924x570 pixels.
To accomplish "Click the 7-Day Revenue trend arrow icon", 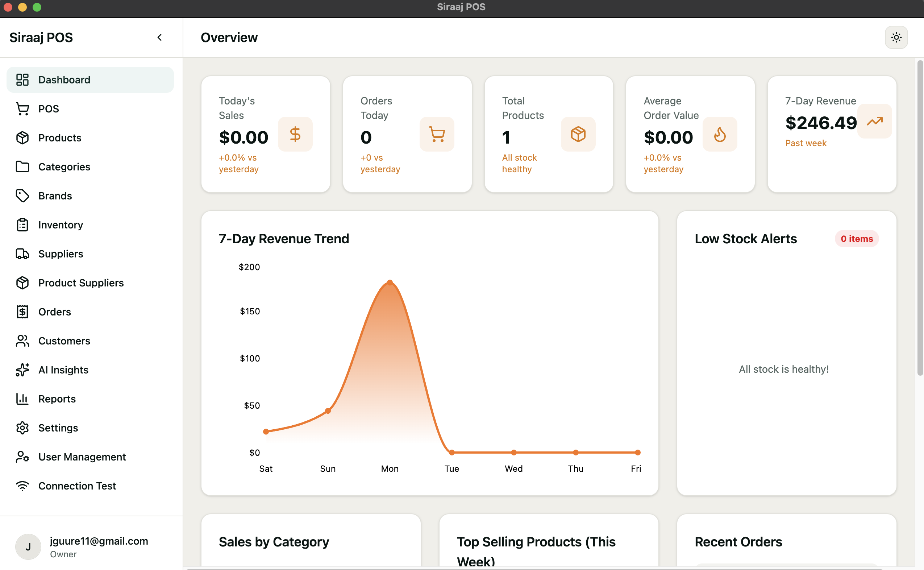I will click(875, 121).
